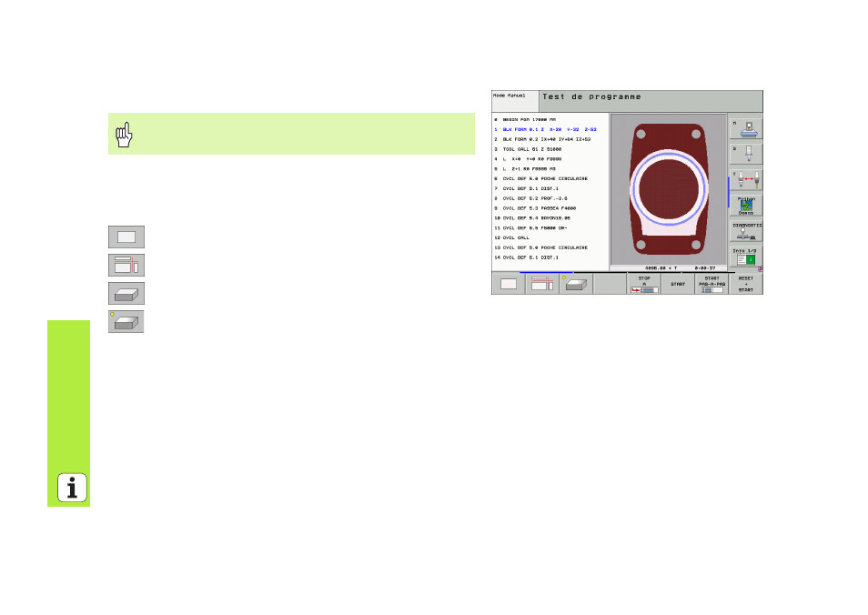Open the DIAGNOSTIC softkey
The height and width of the screenshot is (615, 868).
click(x=746, y=231)
